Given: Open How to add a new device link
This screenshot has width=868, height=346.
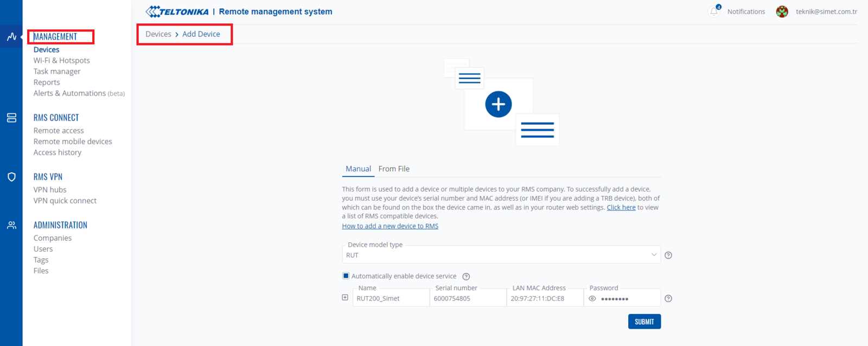Looking at the screenshot, I should click(390, 226).
